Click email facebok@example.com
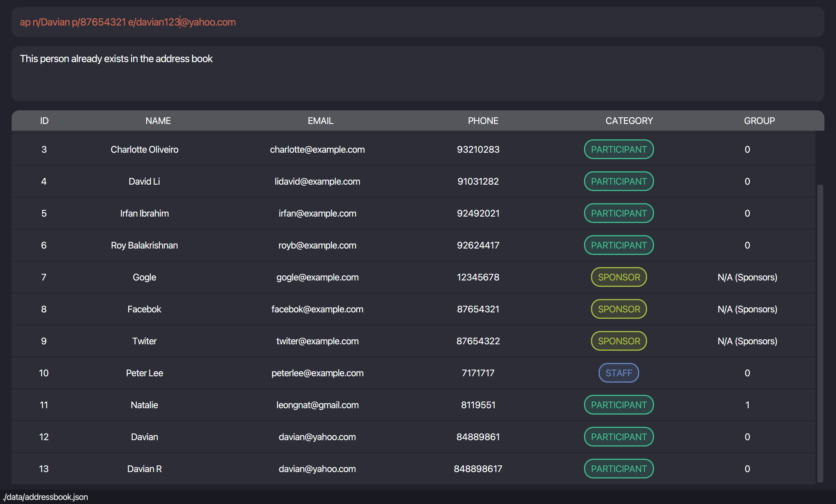Screen dimensions: 836x504 (317, 309)
